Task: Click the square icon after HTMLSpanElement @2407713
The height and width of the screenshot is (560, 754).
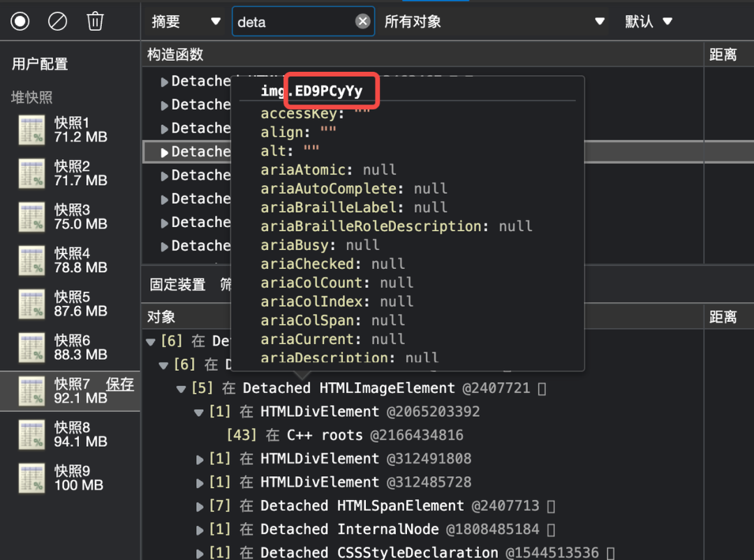Action: 551,506
